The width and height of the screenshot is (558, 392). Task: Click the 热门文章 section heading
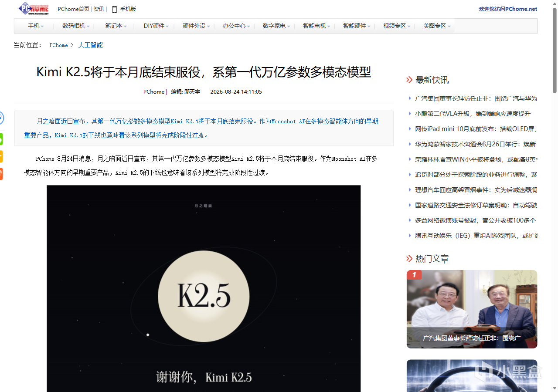point(432,259)
